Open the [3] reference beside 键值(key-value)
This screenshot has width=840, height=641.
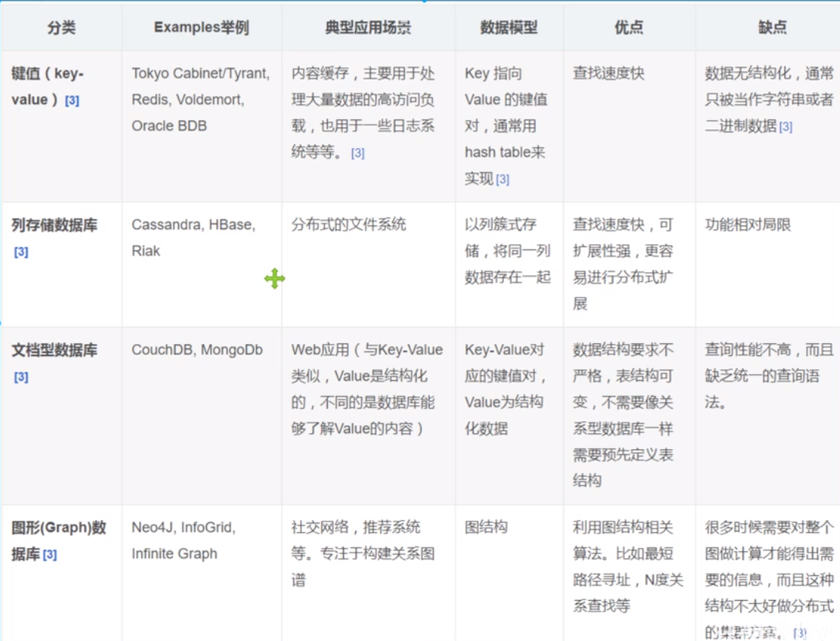pyautogui.click(x=72, y=101)
